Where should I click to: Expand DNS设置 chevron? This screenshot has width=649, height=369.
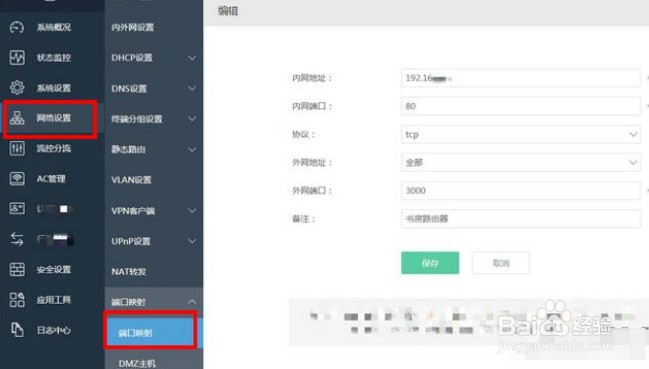(192, 88)
